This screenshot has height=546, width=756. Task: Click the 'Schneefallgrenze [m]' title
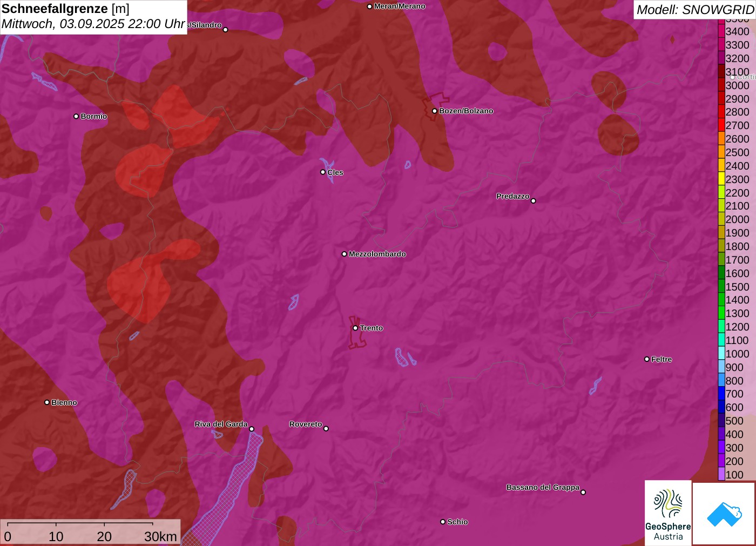coord(65,9)
